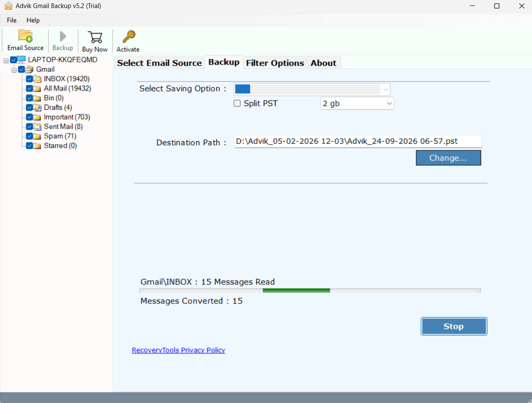Collapse the Gmail tree node
This screenshot has width=532, height=403.
[x=14, y=70]
